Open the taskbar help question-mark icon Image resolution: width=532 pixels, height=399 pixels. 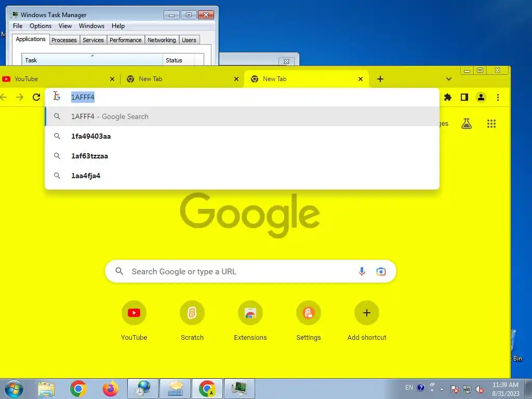click(x=421, y=388)
